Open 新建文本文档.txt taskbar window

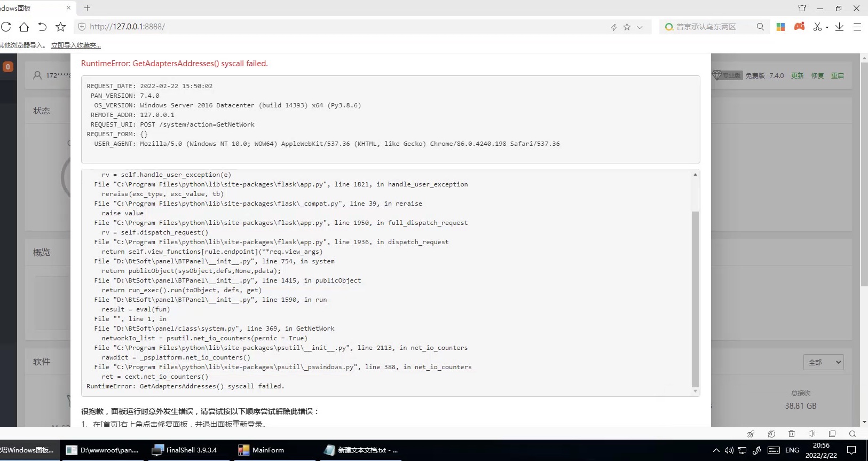[x=361, y=450]
